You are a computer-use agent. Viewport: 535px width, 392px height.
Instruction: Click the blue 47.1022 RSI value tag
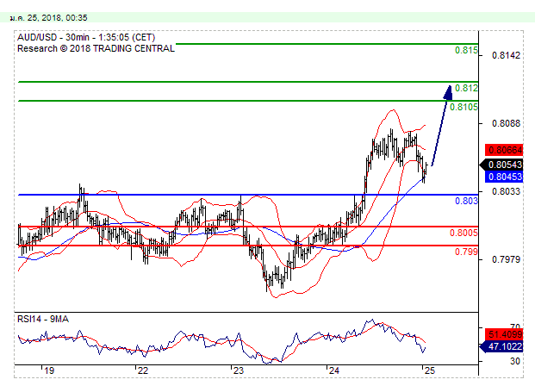[x=501, y=347]
